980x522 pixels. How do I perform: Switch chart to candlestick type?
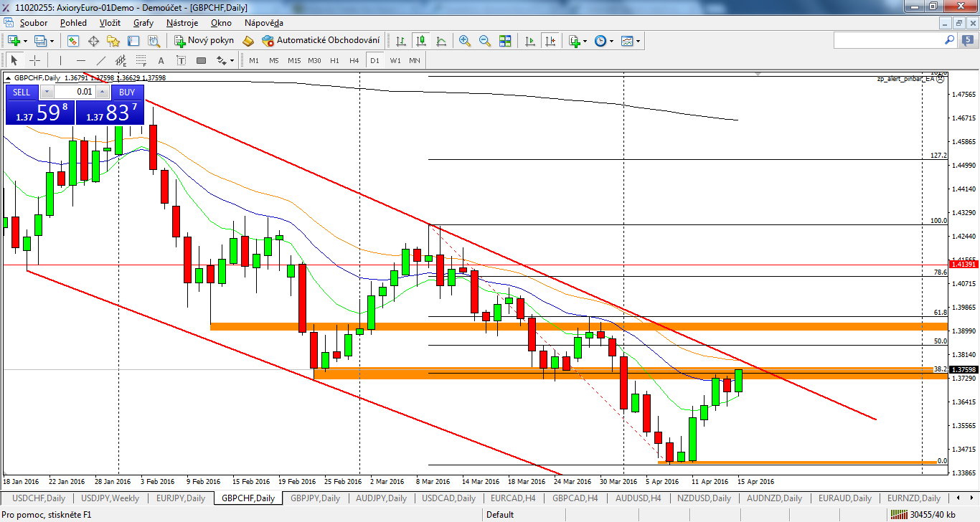pyautogui.click(x=421, y=41)
